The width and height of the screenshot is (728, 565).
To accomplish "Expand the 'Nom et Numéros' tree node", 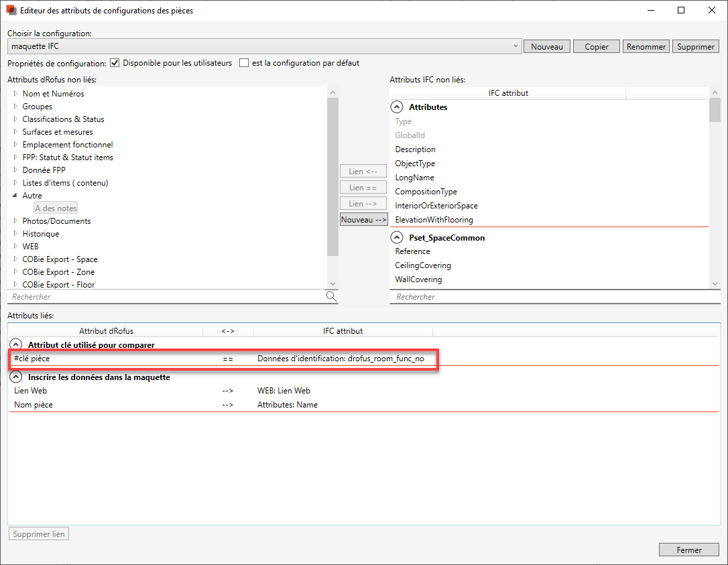I will pos(15,94).
